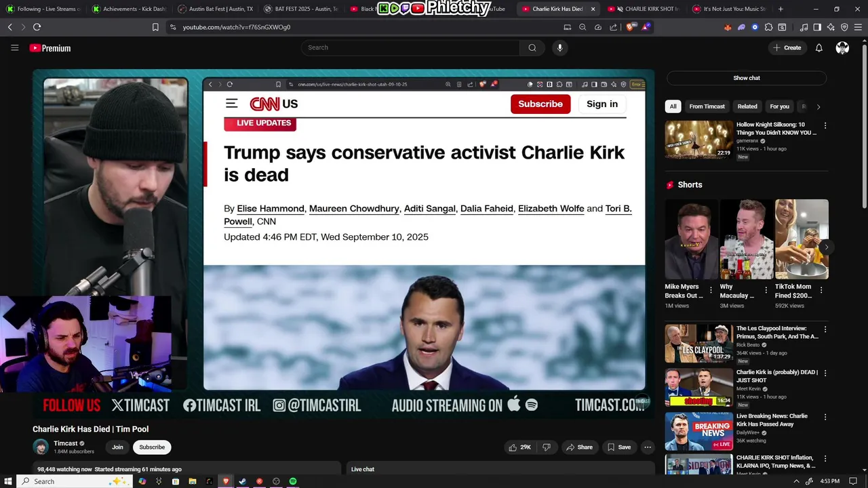Open the browser Extensions puzzle icon
868x488 pixels.
coord(768,27)
